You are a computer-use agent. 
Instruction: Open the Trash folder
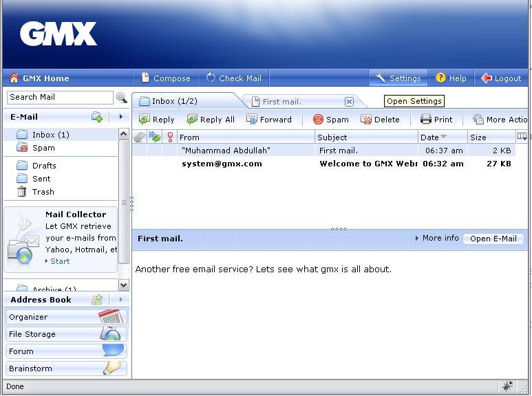(43, 192)
